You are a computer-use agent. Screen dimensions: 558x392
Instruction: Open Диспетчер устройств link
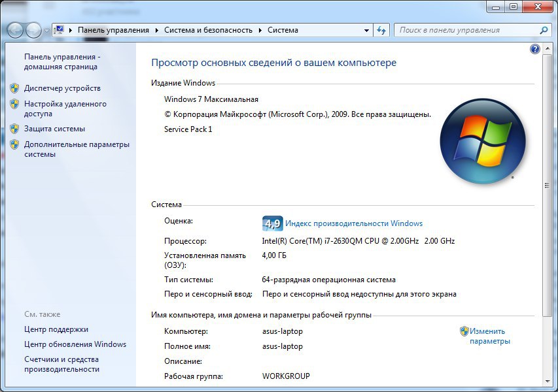pos(62,88)
